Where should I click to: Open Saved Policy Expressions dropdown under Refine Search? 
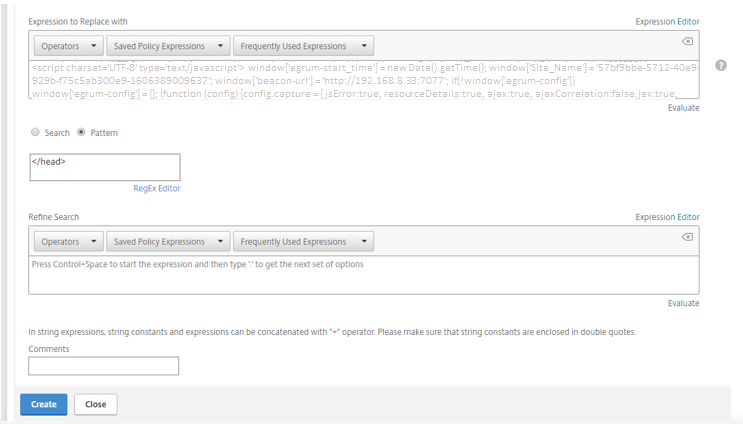point(168,242)
